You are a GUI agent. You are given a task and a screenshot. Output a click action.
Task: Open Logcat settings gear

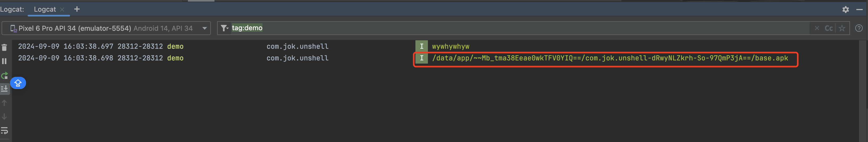tap(845, 10)
